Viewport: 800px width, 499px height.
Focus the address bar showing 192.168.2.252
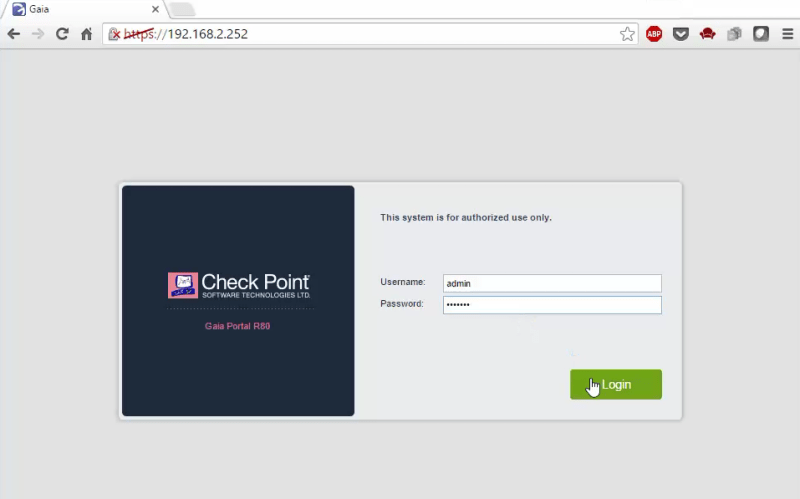[370, 34]
